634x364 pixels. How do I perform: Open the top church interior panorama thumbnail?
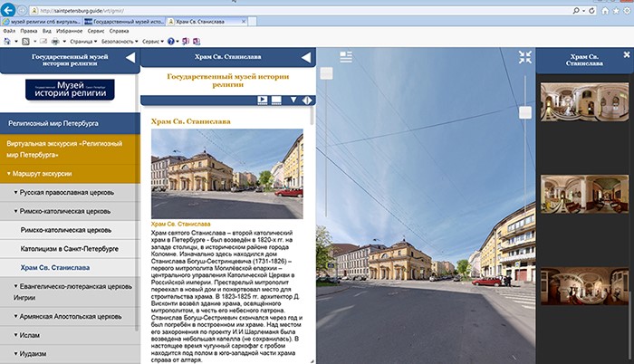pyautogui.click(x=584, y=104)
